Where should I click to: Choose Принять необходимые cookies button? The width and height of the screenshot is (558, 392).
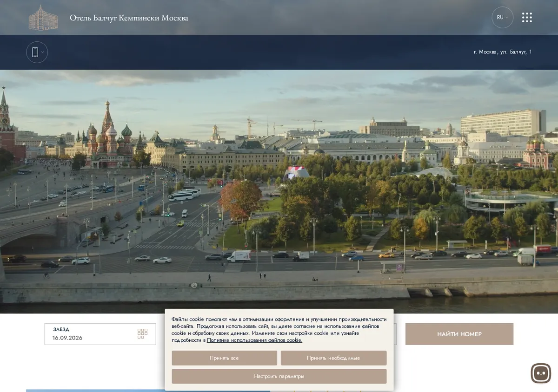[333, 358]
